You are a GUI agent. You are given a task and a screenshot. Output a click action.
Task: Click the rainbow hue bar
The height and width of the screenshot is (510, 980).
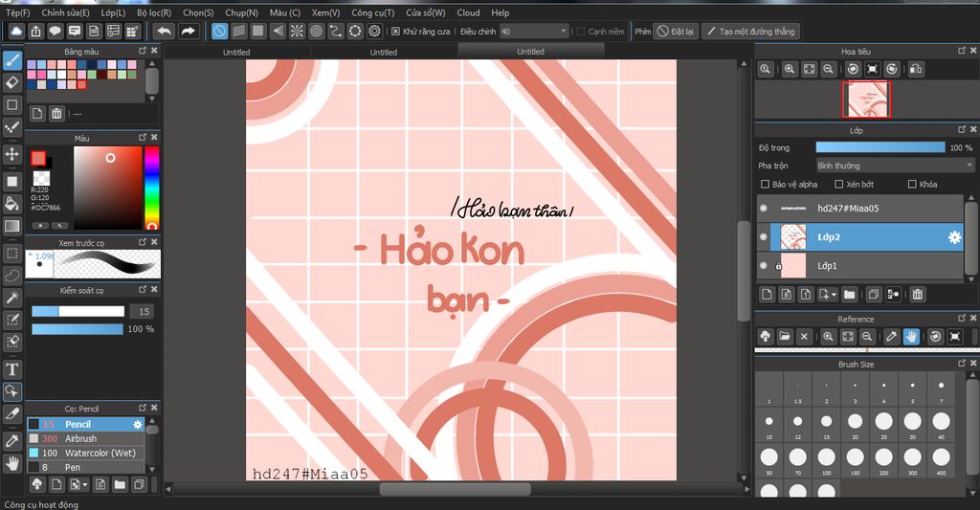tap(152, 188)
